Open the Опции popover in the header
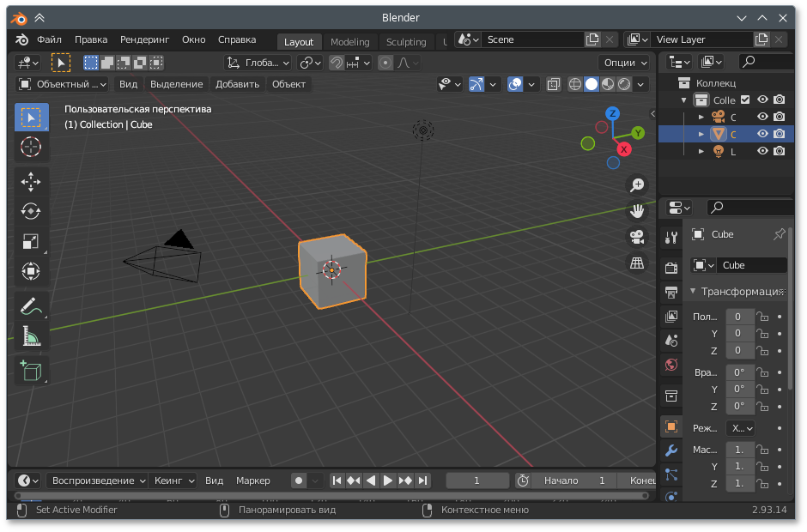This screenshot has width=807, height=532. tap(623, 62)
